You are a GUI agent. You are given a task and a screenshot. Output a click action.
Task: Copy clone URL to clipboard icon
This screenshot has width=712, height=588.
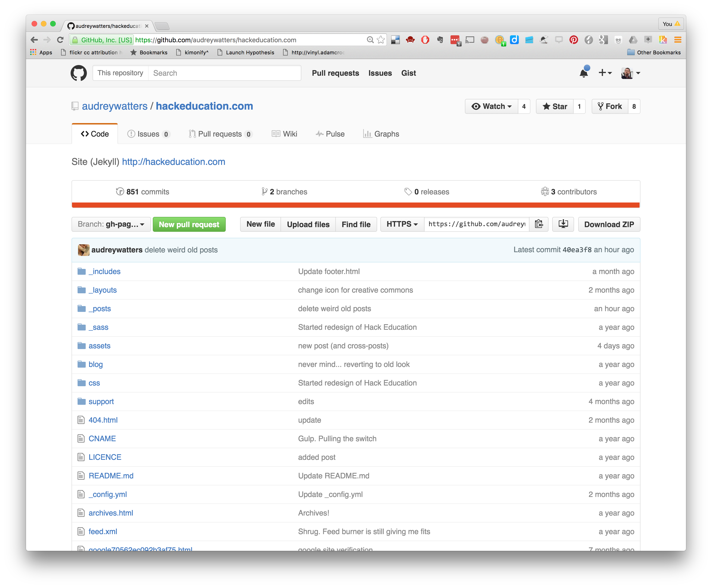click(x=539, y=224)
